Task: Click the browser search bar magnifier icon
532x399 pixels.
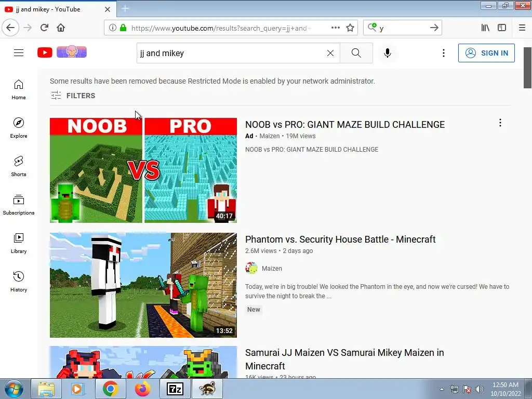Action: click(x=372, y=27)
